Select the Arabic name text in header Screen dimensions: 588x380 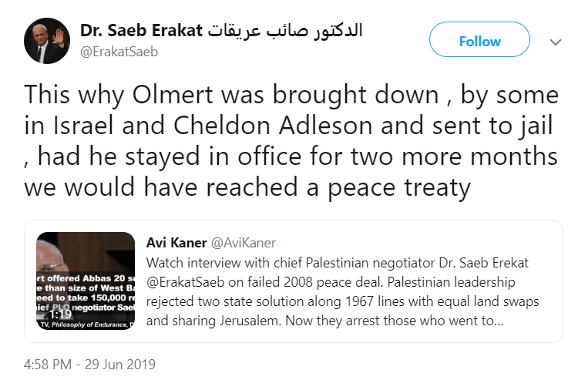285,31
